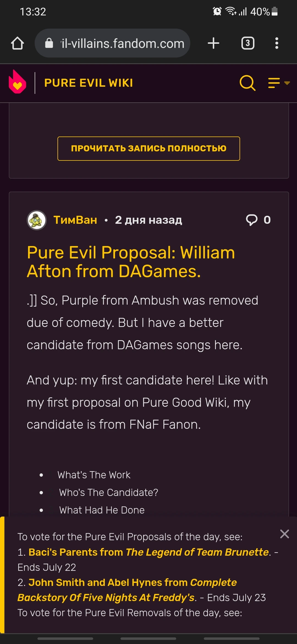Go to wiki home via PURE EVIL WIKI title

point(89,83)
